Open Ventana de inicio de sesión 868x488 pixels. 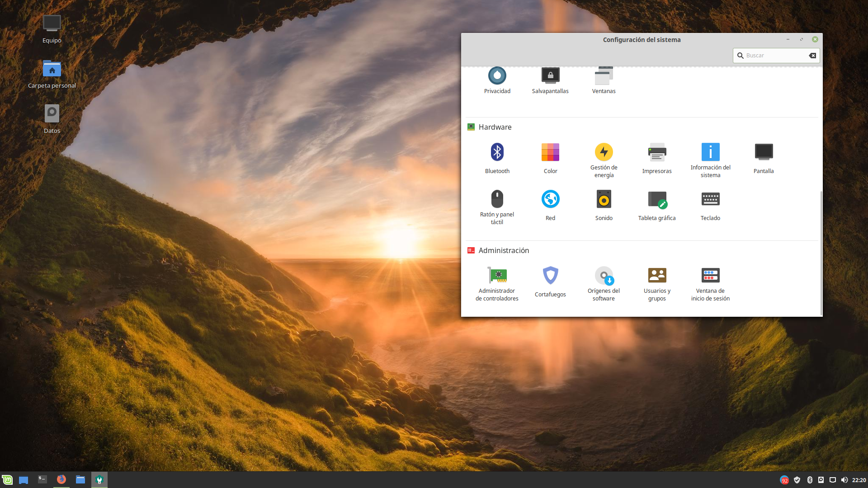pos(710,276)
